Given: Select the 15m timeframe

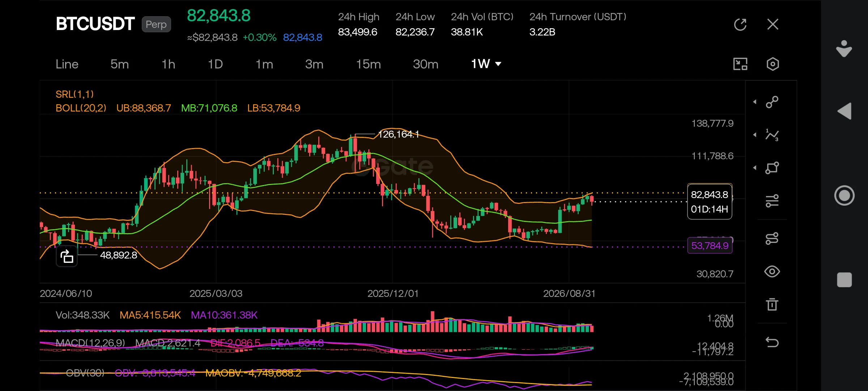Looking at the screenshot, I should (369, 64).
